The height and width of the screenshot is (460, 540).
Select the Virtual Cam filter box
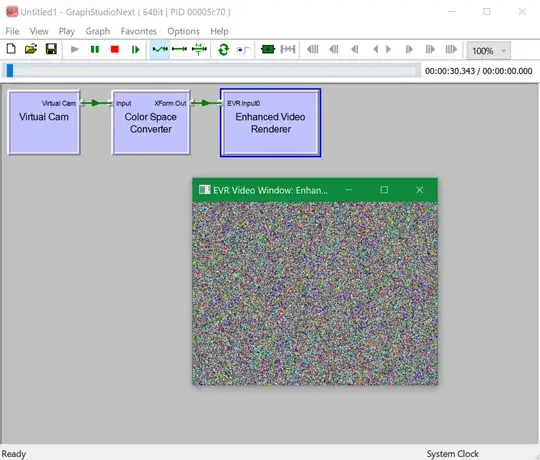[44, 123]
